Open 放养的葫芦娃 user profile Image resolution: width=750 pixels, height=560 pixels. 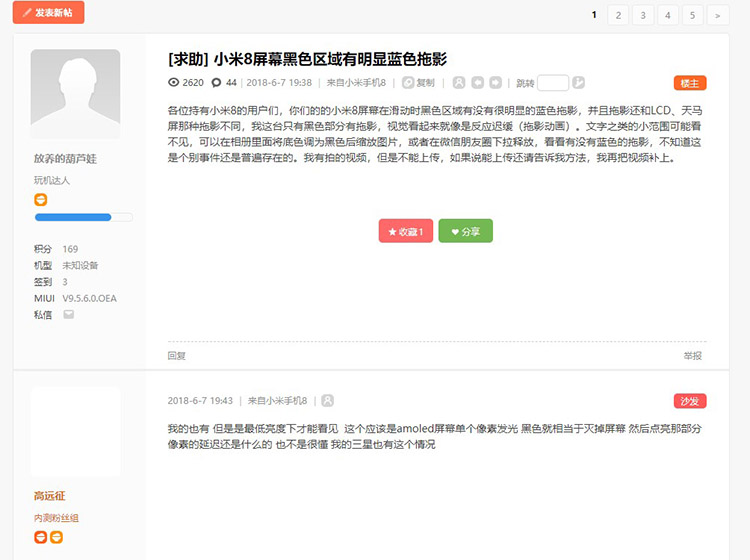click(x=65, y=159)
